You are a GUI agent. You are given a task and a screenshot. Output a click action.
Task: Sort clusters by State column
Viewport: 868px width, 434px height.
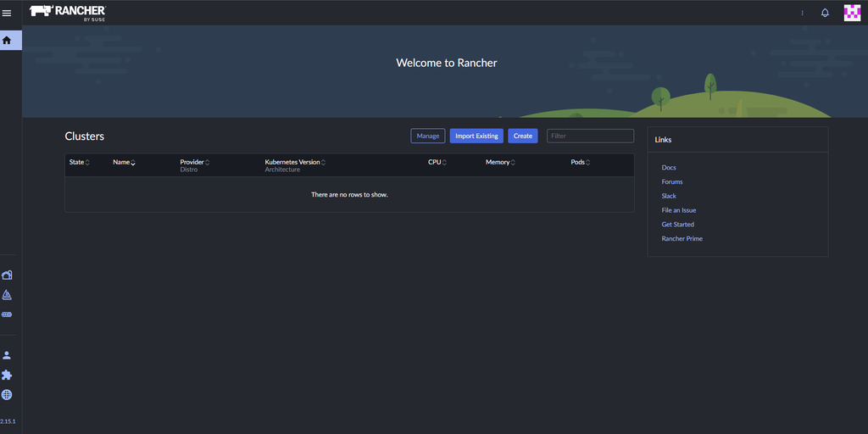(79, 162)
